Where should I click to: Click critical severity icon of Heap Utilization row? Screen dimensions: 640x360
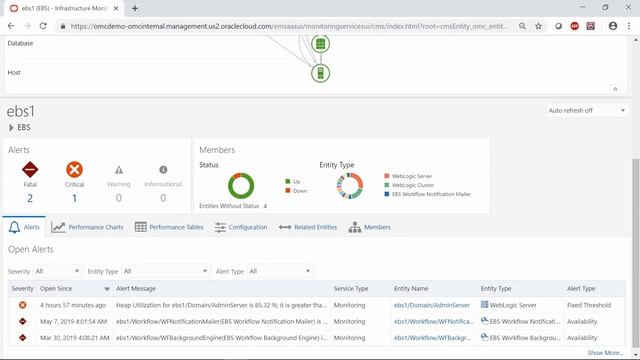pyautogui.click(x=22, y=305)
